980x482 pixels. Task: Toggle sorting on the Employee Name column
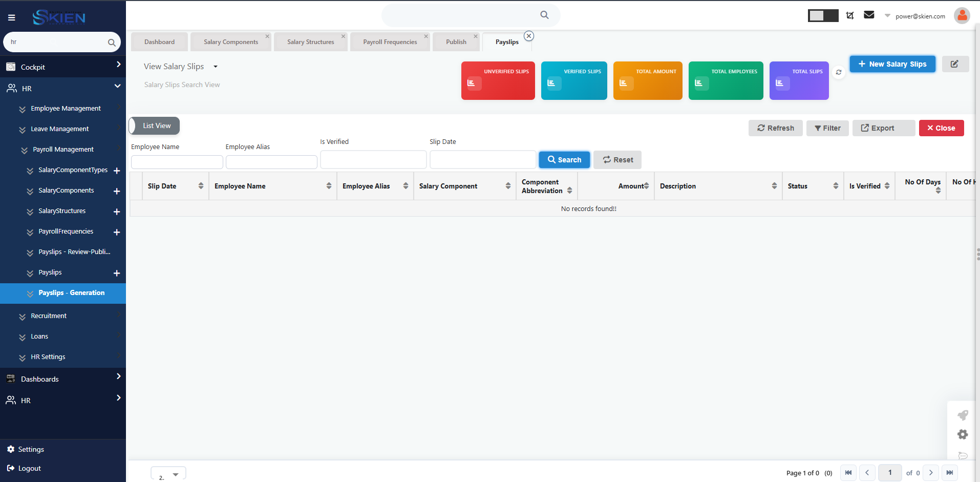coord(329,186)
